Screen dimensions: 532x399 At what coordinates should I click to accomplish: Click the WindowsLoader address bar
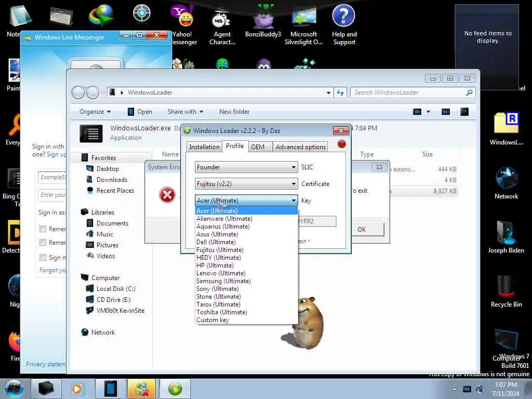pyautogui.click(x=220, y=92)
